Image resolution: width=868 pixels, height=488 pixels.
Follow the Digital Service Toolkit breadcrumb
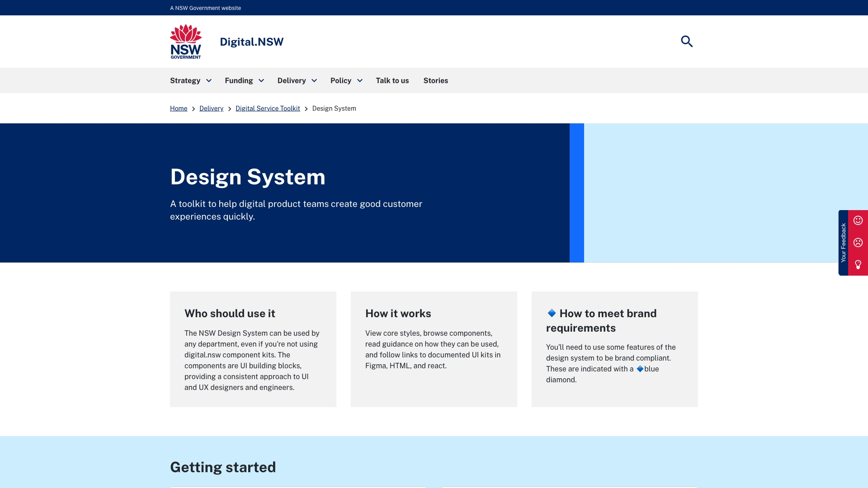click(268, 108)
